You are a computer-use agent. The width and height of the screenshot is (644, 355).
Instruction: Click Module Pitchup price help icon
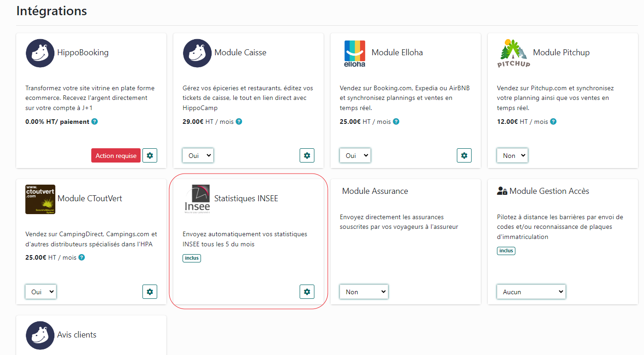(553, 122)
